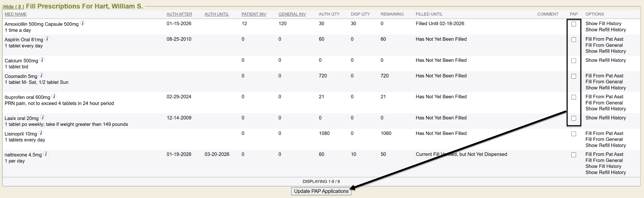
Task: Tick the PAP checkbox for naltrexone
Action: click(574, 155)
